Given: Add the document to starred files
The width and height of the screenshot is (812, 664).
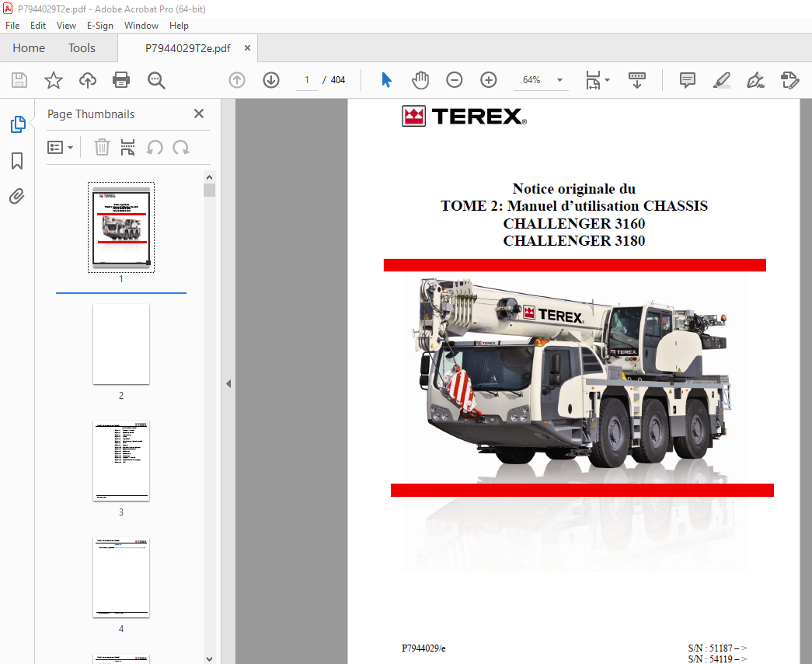Looking at the screenshot, I should click(54, 80).
